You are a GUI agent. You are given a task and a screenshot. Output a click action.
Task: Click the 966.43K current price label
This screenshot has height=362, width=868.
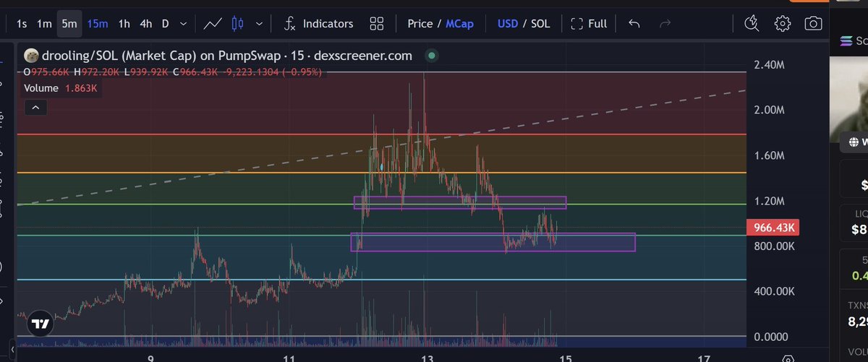(x=774, y=228)
